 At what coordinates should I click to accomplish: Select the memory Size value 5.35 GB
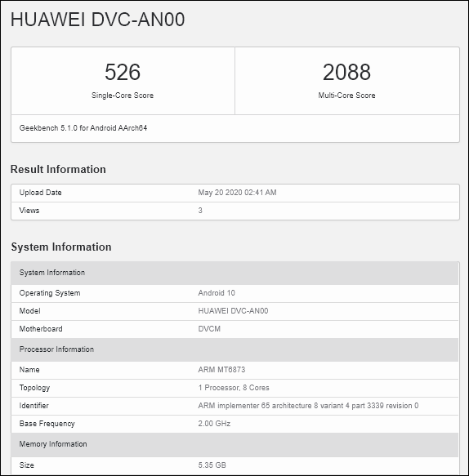212,465
